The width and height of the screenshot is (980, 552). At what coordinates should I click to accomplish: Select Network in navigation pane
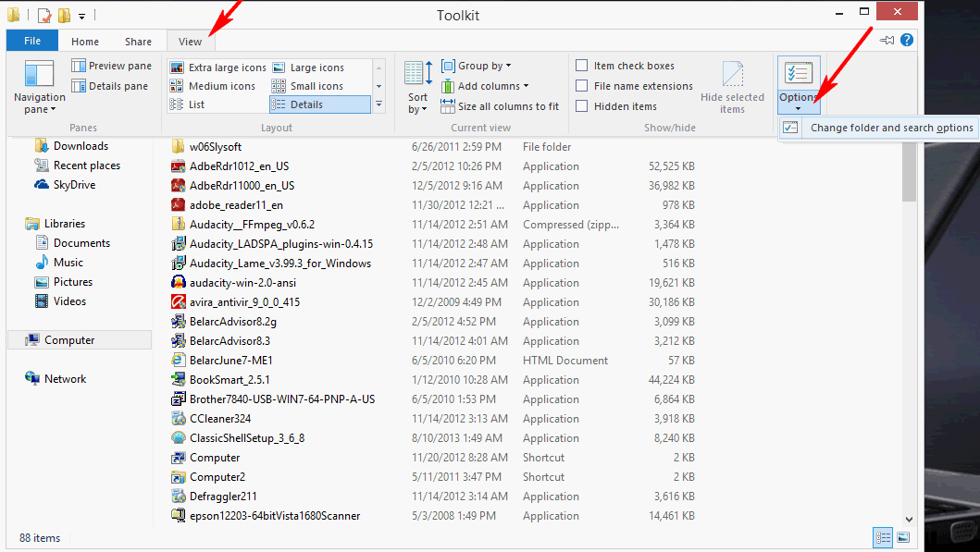point(65,378)
